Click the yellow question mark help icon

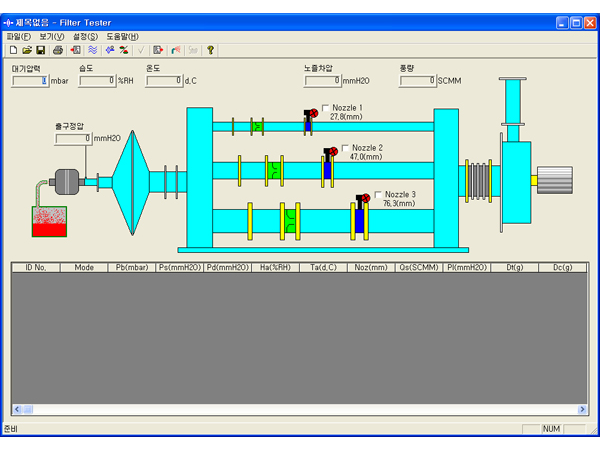211,49
